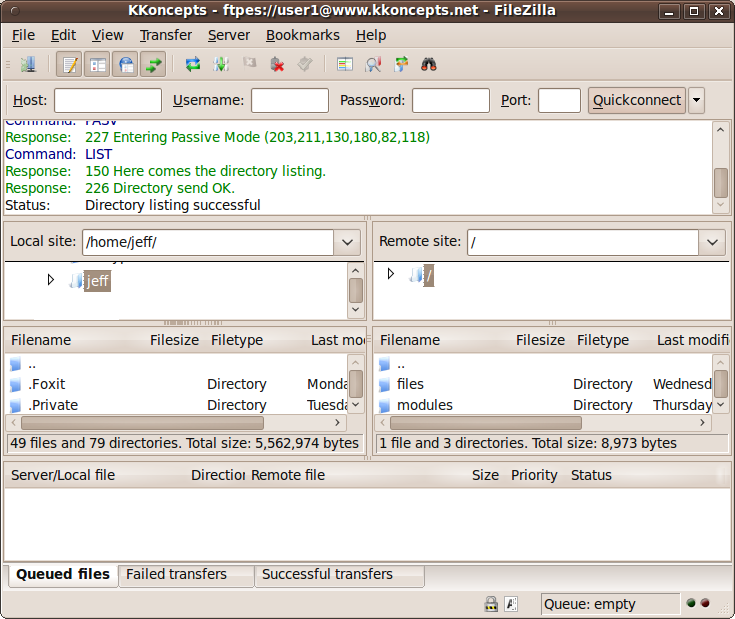The image size is (735, 619).
Task: Open the File menu
Action: point(23,35)
